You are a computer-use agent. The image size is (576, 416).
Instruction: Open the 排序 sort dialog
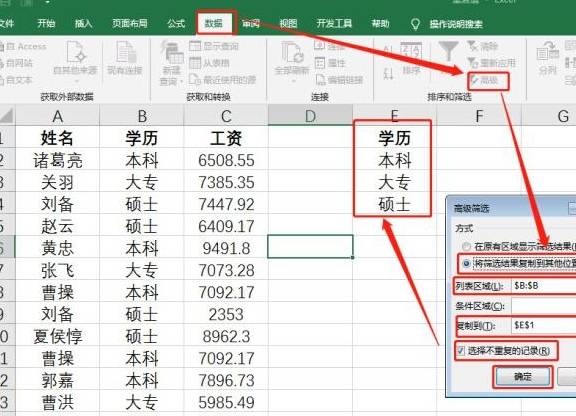pos(411,59)
